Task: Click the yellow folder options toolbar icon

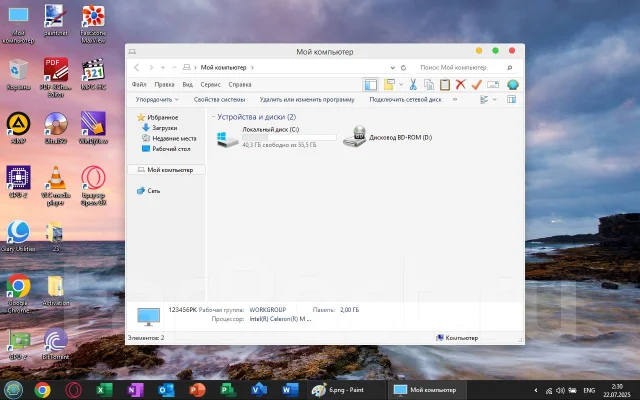Action: point(389,84)
